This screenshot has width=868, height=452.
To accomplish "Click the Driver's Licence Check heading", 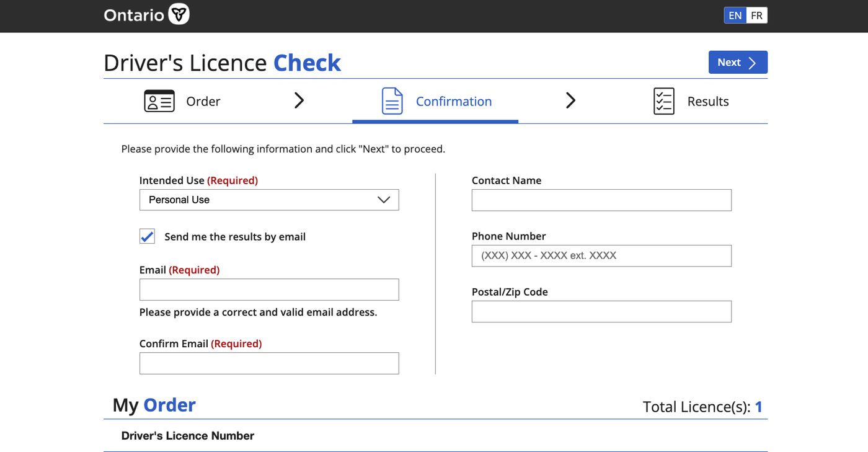I will (x=222, y=63).
